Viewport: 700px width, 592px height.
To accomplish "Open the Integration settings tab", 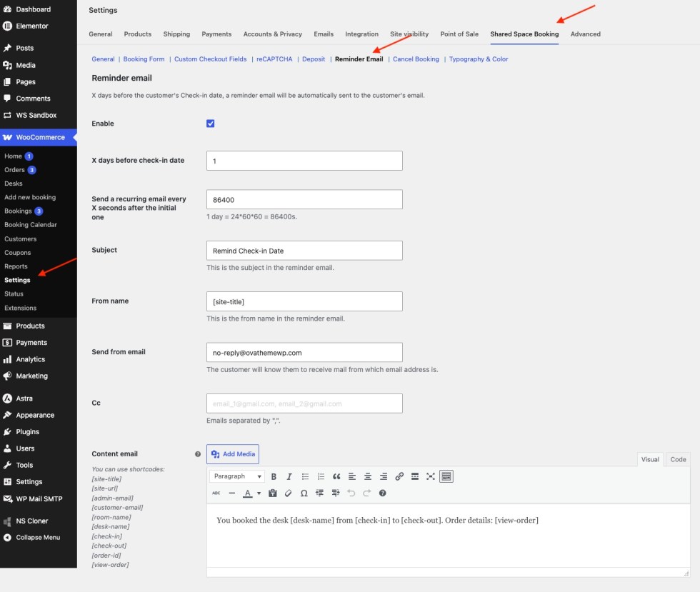I will pyautogui.click(x=361, y=34).
